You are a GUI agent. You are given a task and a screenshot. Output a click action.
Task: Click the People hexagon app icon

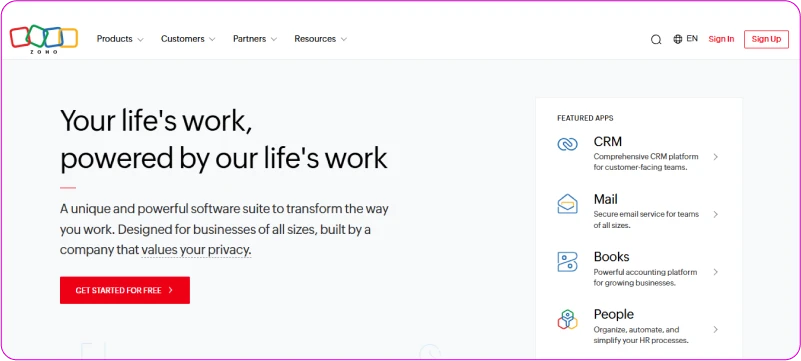coord(567,320)
